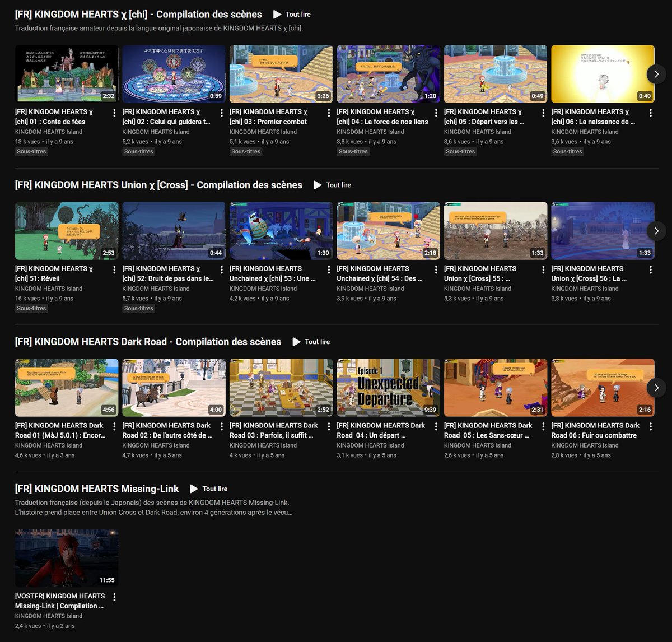Open thumbnail of chi 51 Réveil

tap(67, 231)
